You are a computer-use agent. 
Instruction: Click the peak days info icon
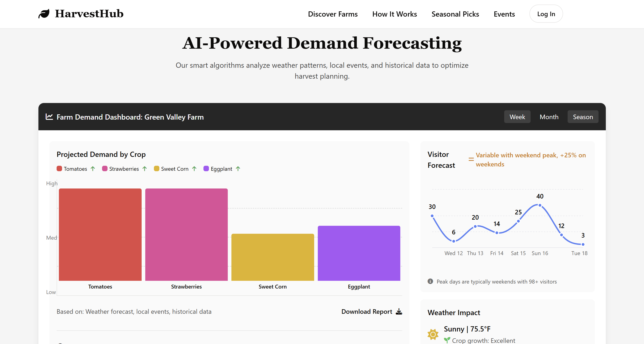430,281
